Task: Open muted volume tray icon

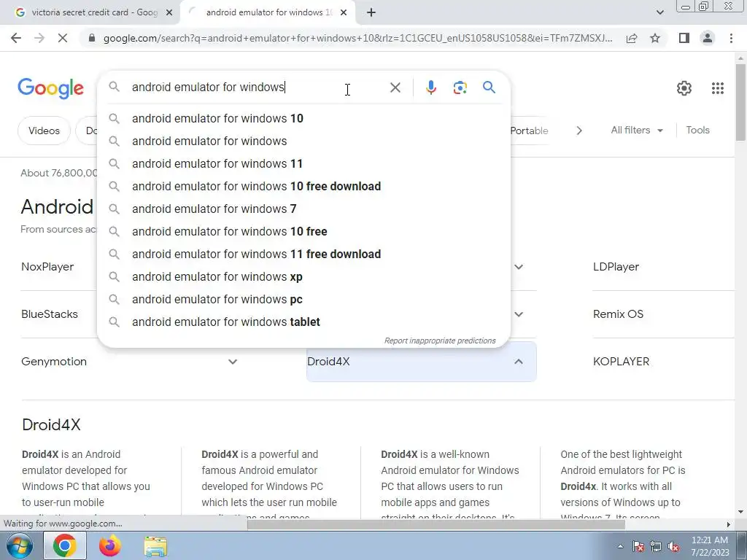Action: [673, 547]
